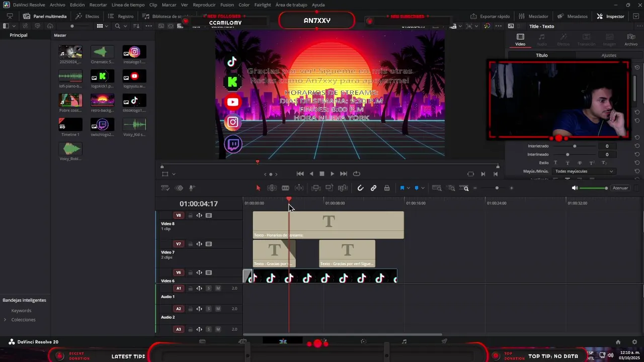Open the media pool sort options

(x=137, y=26)
